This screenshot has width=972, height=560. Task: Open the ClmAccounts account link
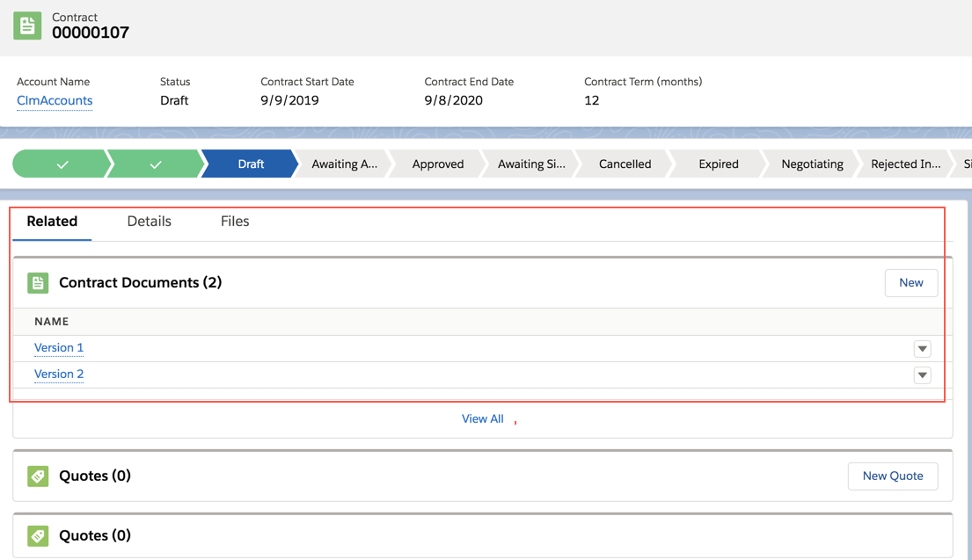(x=55, y=100)
